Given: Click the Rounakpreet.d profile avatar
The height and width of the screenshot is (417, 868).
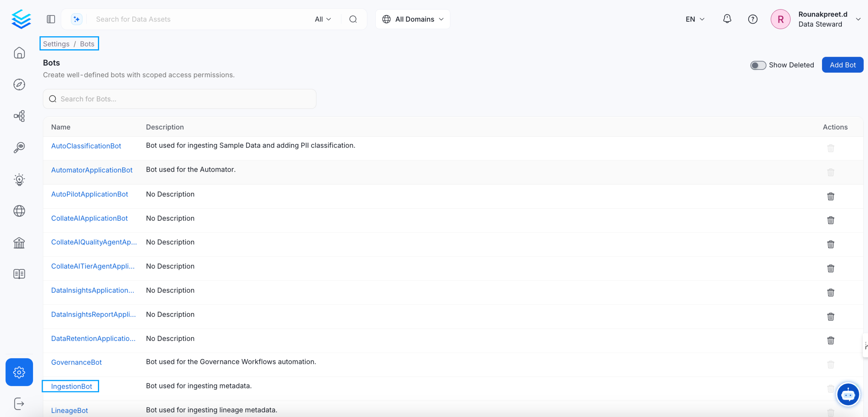Looking at the screenshot, I should pos(781,19).
